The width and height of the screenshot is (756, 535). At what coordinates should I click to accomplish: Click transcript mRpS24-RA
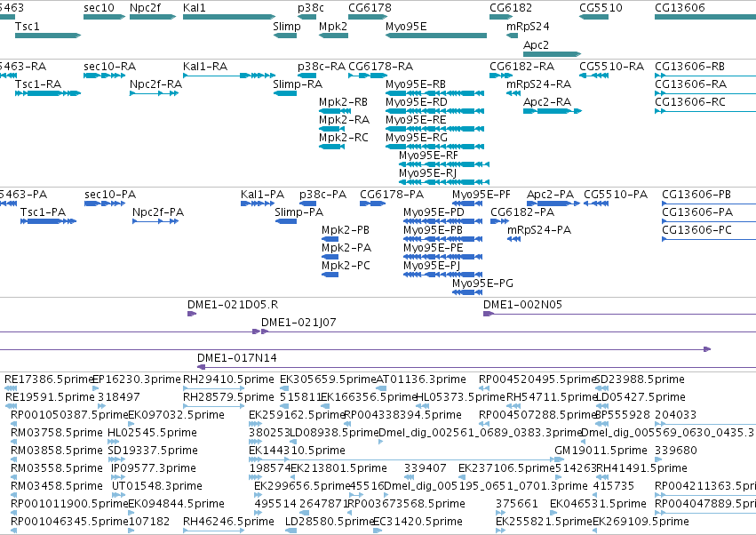pyautogui.click(x=513, y=93)
